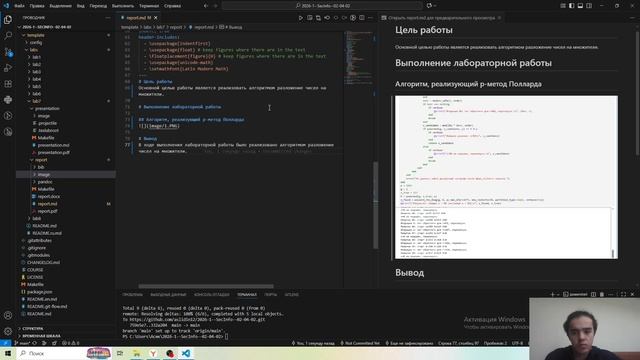
Task: Open Yandex Browser from the taskbar
Action: [x=153, y=353]
